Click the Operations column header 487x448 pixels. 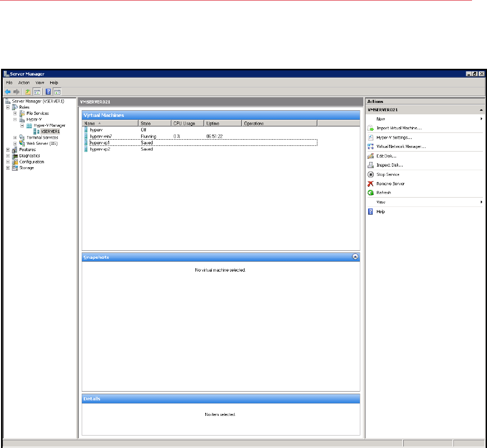pos(280,124)
